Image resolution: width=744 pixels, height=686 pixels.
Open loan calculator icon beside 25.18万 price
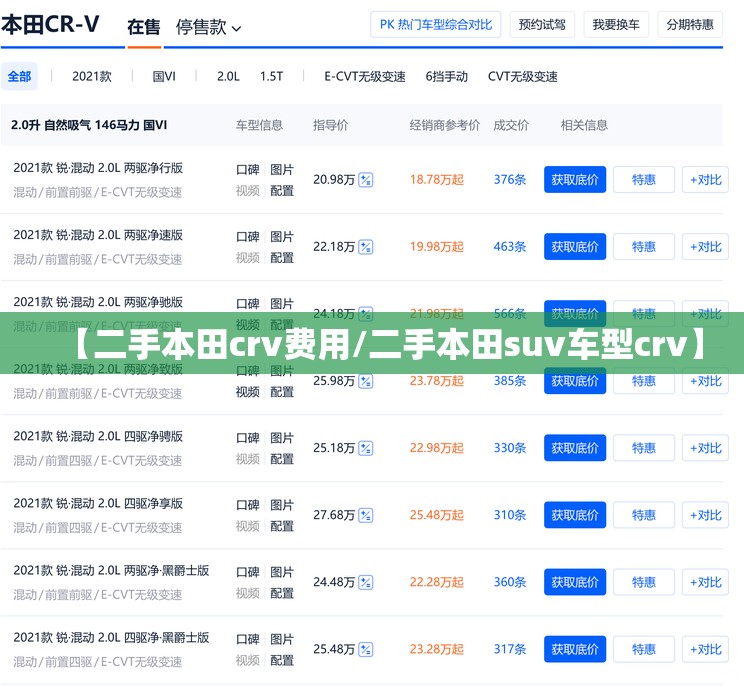[x=365, y=448]
